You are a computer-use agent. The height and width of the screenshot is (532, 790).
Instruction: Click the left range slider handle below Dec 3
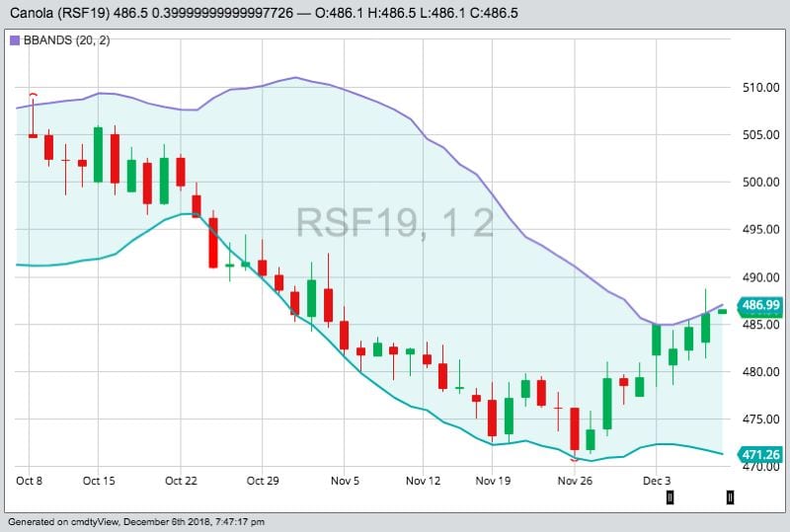coord(670,497)
